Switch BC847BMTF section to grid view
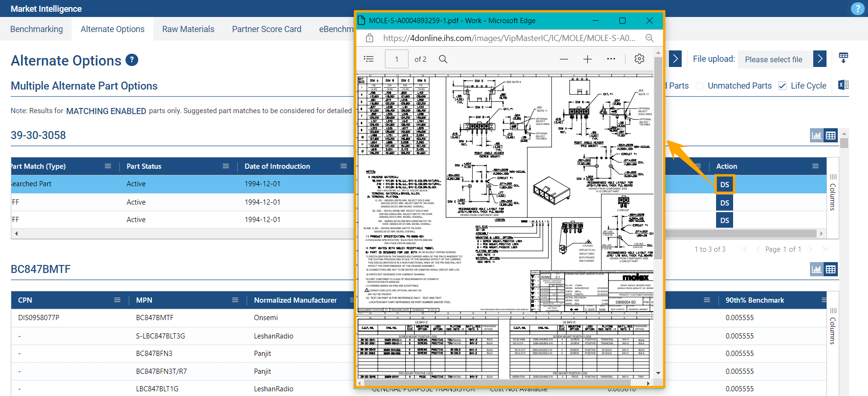Viewport: 868px width, 396px height. tap(831, 270)
